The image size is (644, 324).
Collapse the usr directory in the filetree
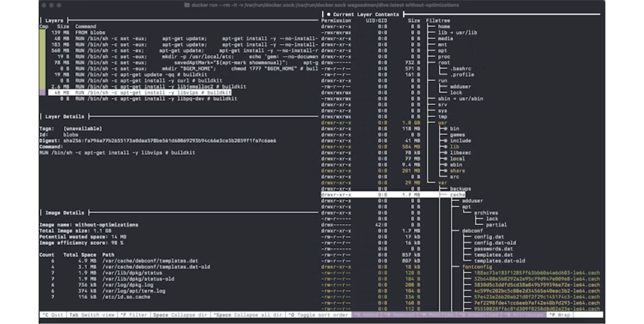click(x=442, y=123)
